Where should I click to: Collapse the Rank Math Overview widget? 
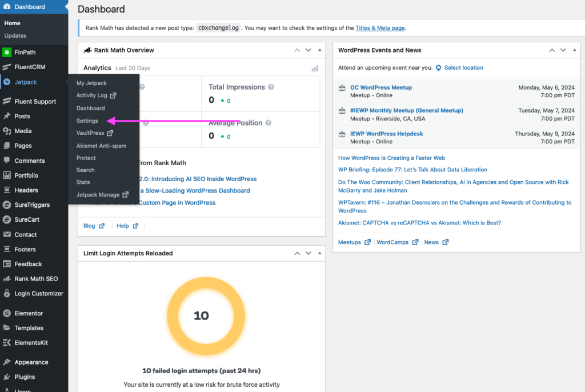pos(319,50)
